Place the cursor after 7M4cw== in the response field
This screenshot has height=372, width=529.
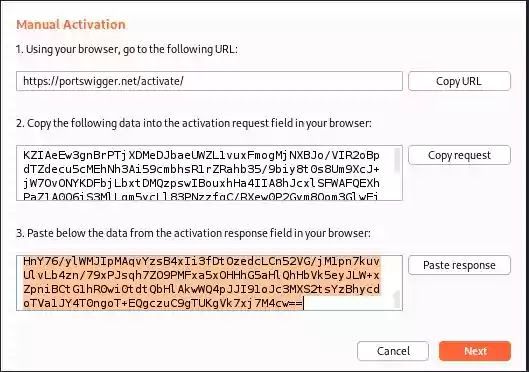coord(304,304)
